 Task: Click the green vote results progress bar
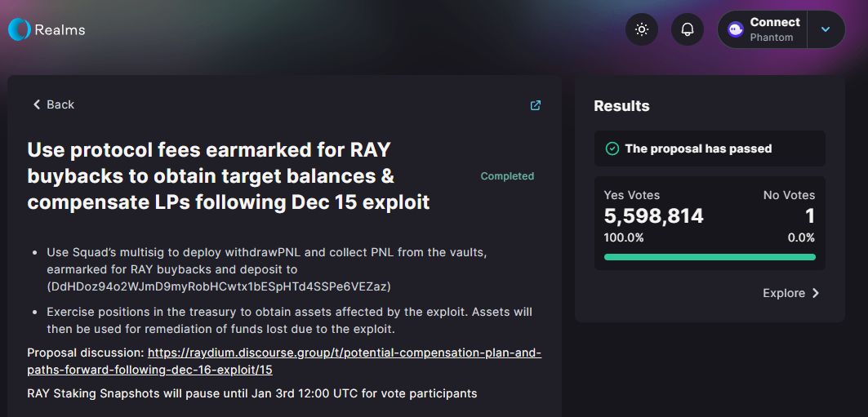[x=710, y=256]
